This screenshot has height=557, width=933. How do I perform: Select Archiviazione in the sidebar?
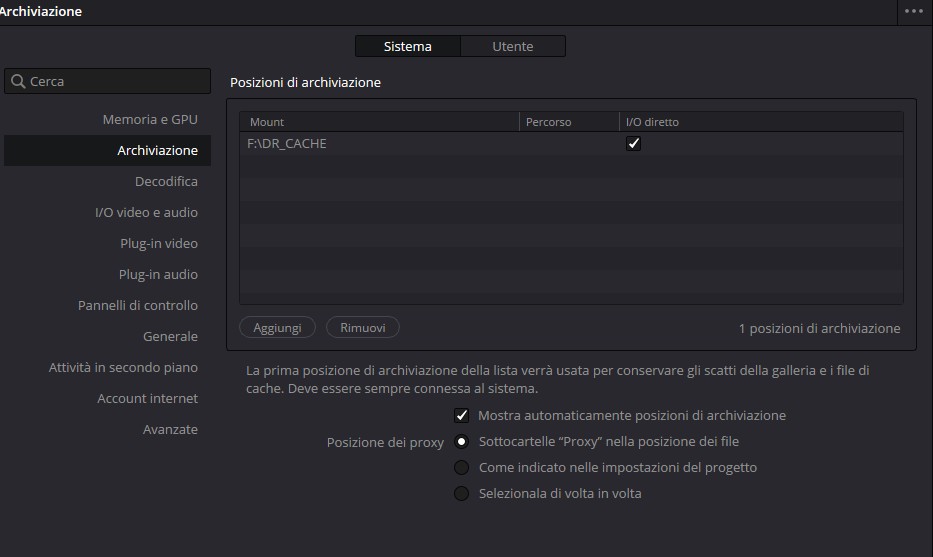click(x=107, y=151)
